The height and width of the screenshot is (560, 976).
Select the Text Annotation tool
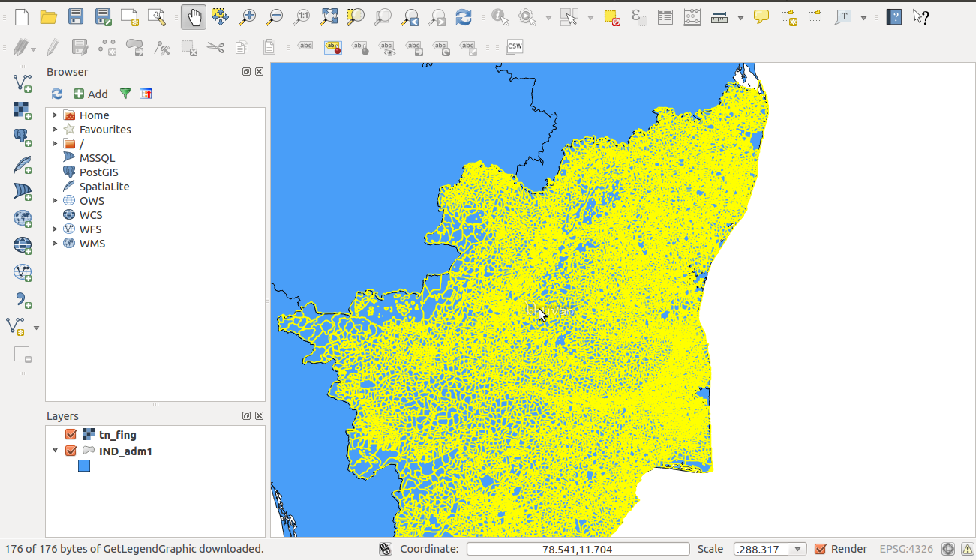click(843, 16)
